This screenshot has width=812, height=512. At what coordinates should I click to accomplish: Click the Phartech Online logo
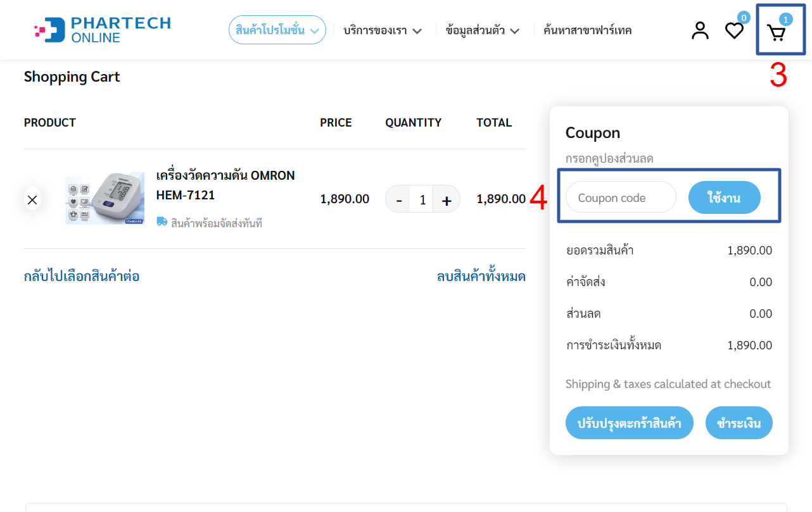point(103,30)
